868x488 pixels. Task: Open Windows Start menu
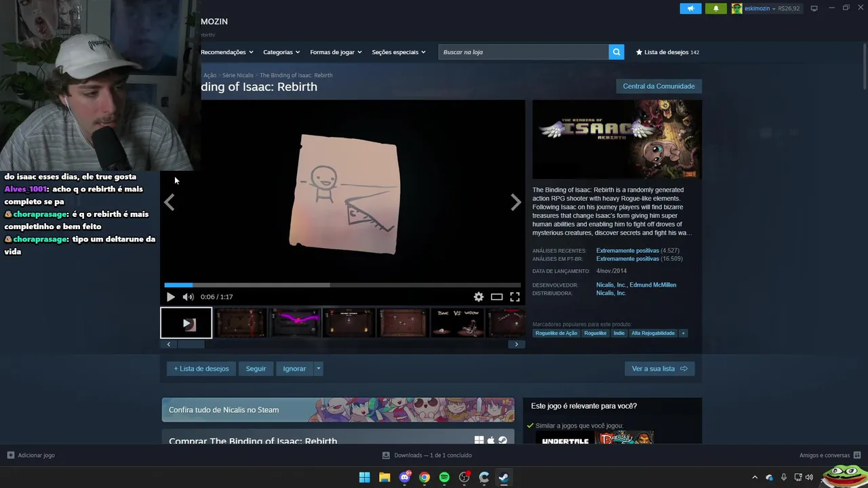364,477
